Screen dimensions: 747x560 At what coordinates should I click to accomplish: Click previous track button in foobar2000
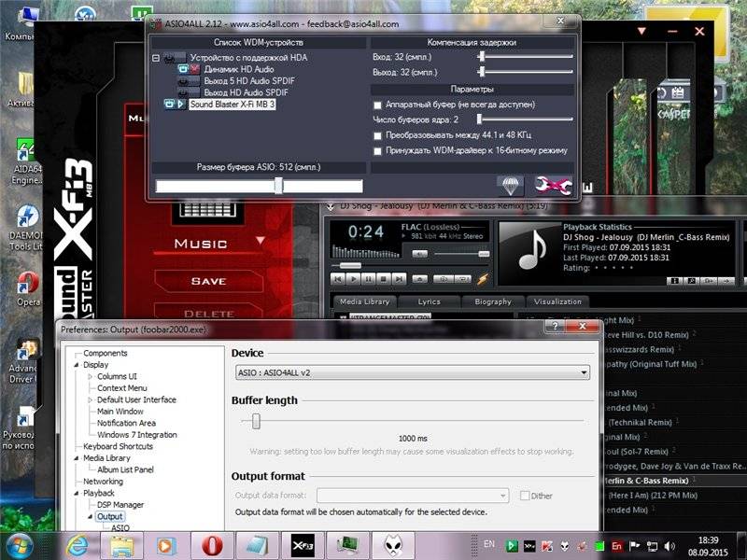[x=338, y=279]
